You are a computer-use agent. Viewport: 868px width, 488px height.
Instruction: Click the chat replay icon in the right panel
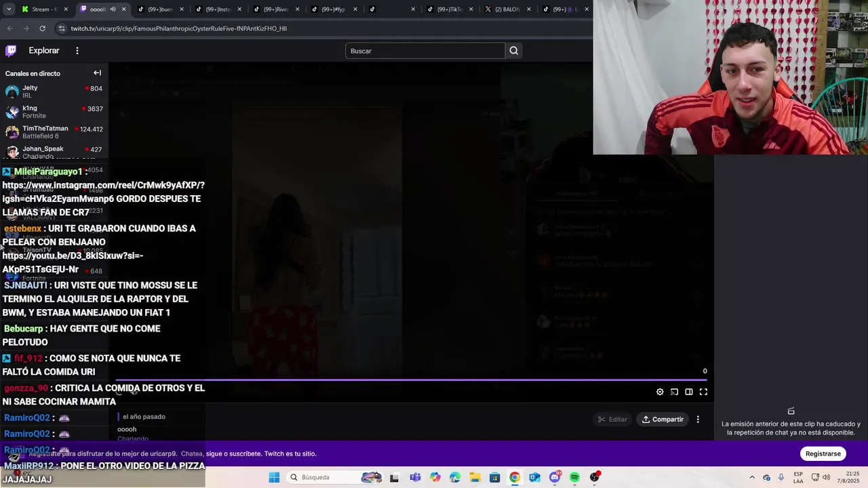pos(791,411)
